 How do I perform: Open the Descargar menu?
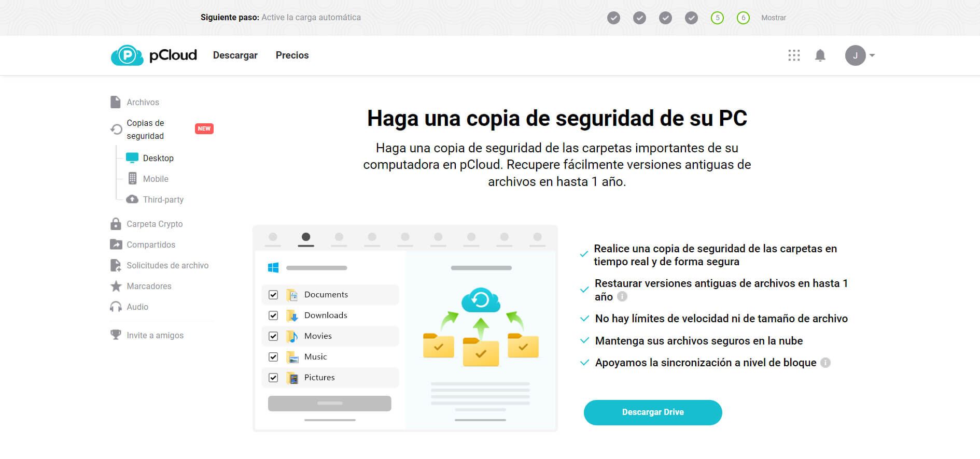coord(235,55)
